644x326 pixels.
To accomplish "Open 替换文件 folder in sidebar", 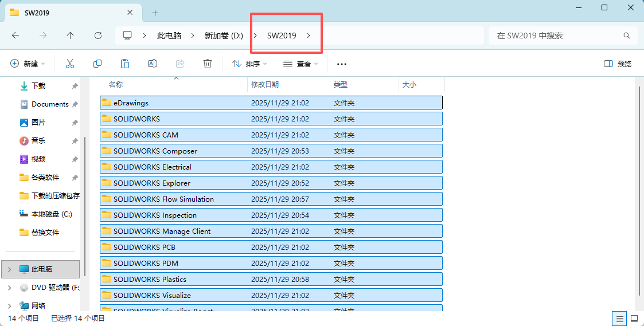I will click(x=45, y=233).
